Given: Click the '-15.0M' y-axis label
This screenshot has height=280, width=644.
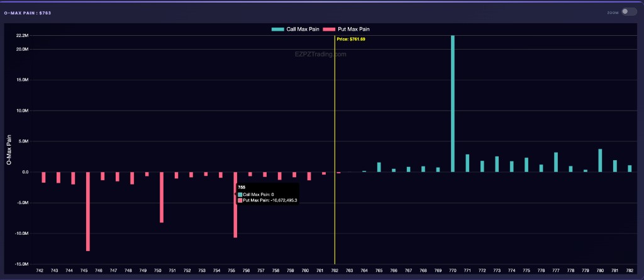Looking at the screenshot, I should click(21, 264).
